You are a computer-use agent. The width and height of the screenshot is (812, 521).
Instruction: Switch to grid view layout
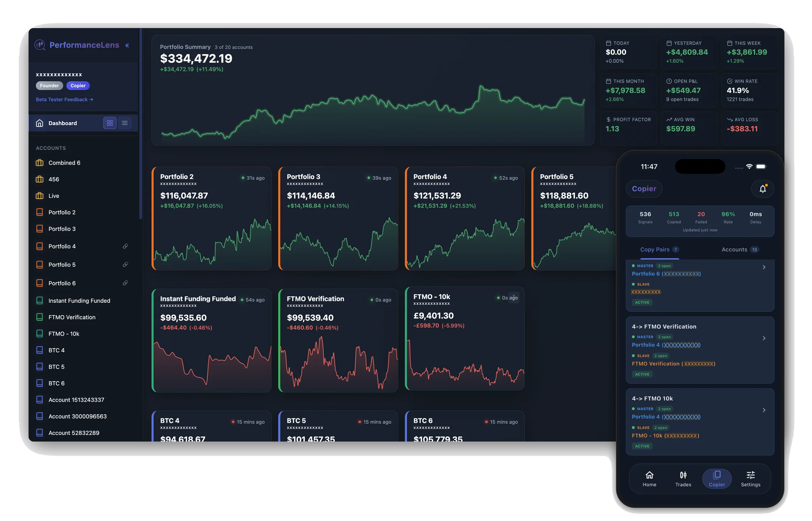coord(110,123)
